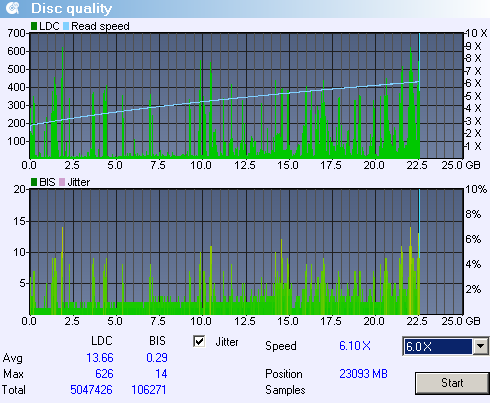Click the BIS green legend swatch

(x=34, y=182)
